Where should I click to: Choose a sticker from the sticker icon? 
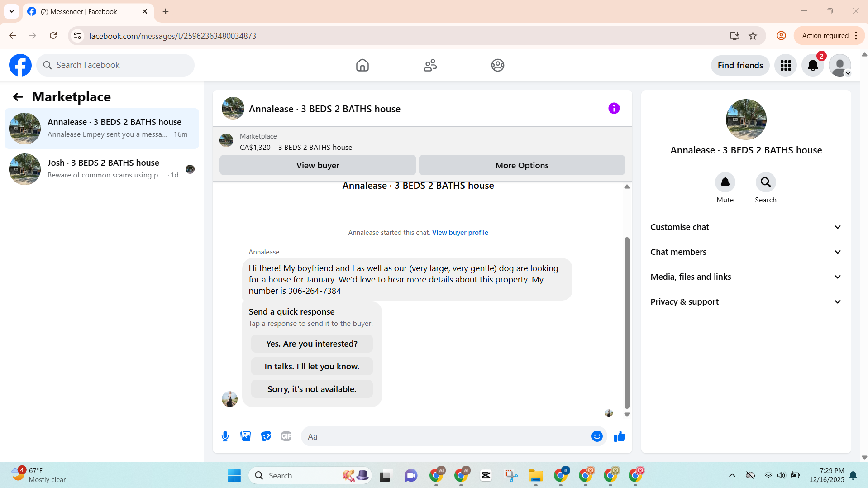point(266,436)
